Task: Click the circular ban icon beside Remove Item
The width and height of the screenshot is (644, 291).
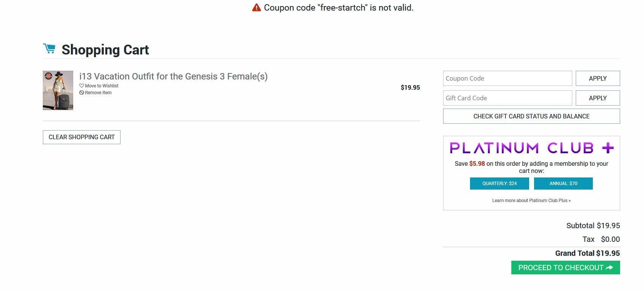Action: [81, 93]
